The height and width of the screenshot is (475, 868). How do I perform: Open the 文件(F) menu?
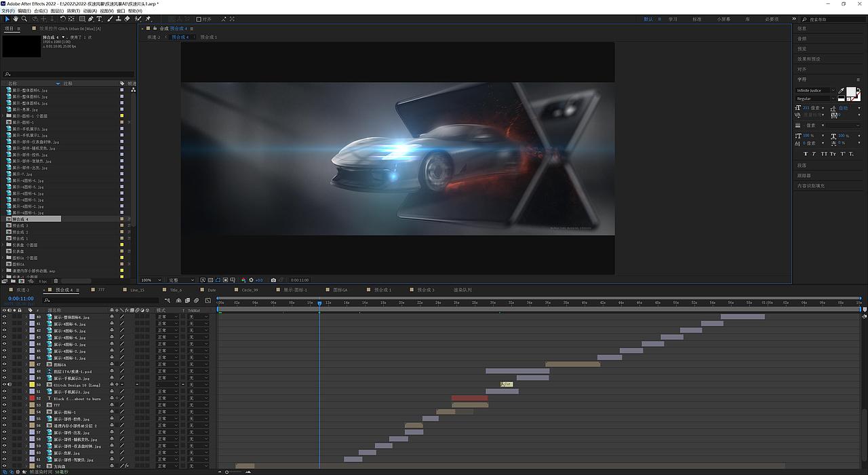(7, 11)
